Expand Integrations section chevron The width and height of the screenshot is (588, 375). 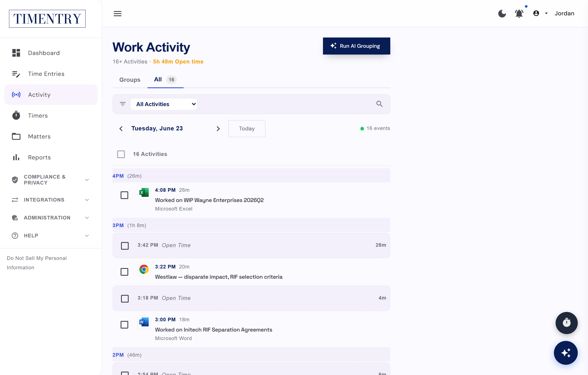[87, 200]
